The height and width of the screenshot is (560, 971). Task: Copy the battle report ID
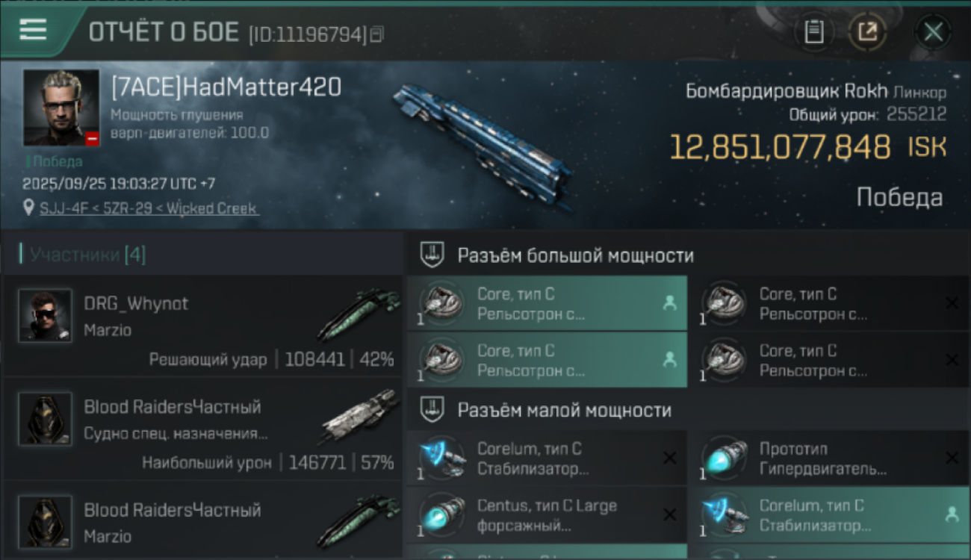377,34
